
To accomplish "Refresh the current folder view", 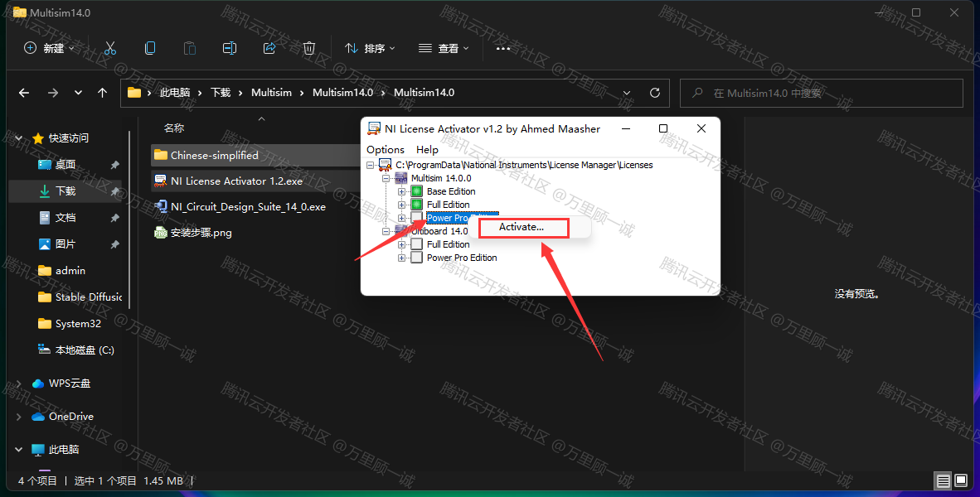I will coord(655,93).
